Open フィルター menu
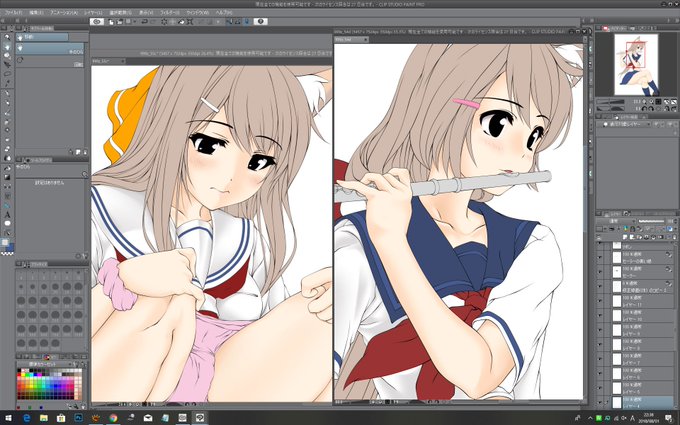This screenshot has height=425, width=680. [170, 13]
